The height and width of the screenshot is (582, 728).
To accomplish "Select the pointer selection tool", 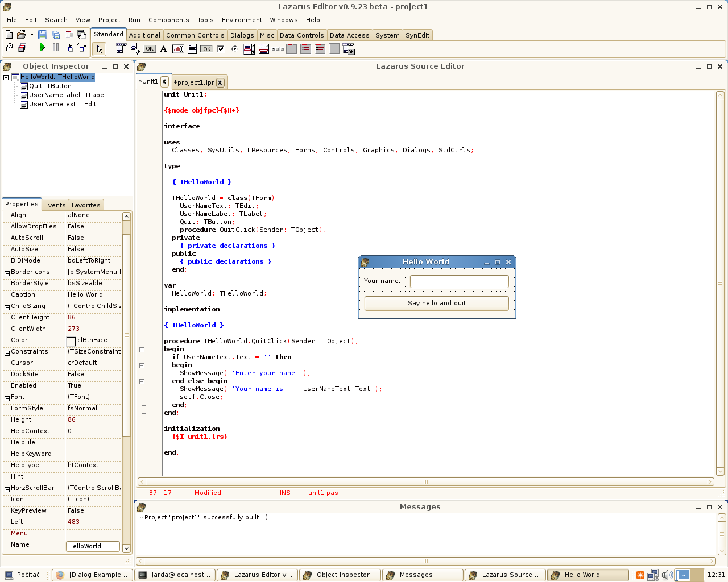I will pyautogui.click(x=100, y=49).
